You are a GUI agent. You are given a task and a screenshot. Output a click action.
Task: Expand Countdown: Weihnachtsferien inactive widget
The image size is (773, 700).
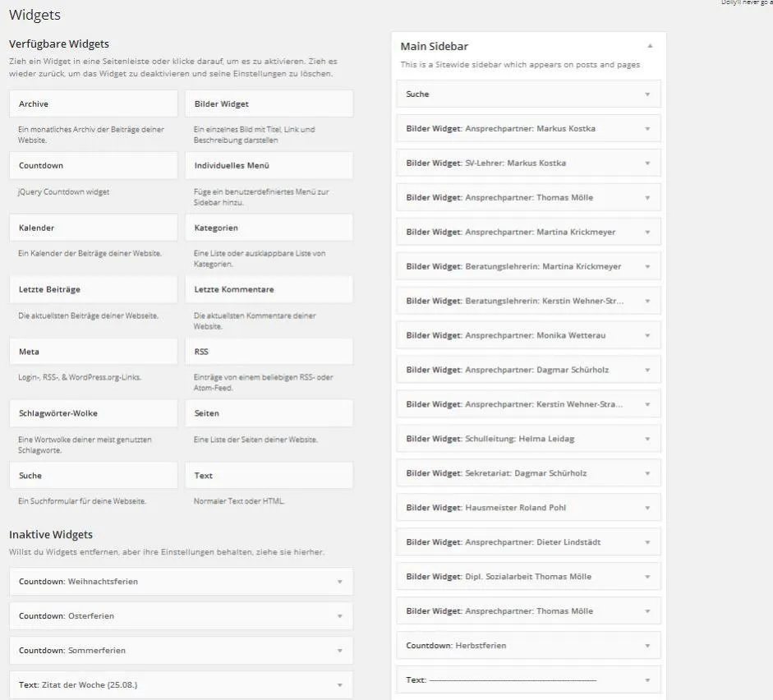(x=339, y=582)
